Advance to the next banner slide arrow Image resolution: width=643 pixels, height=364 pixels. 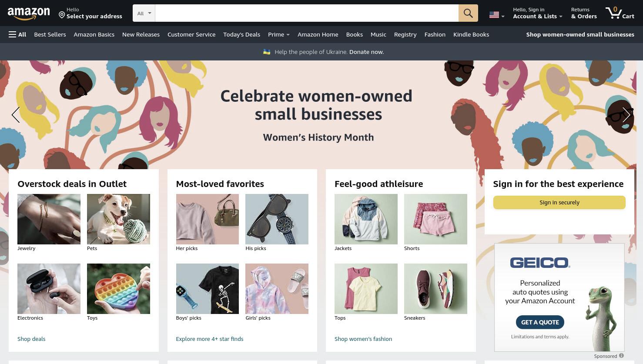click(x=626, y=115)
